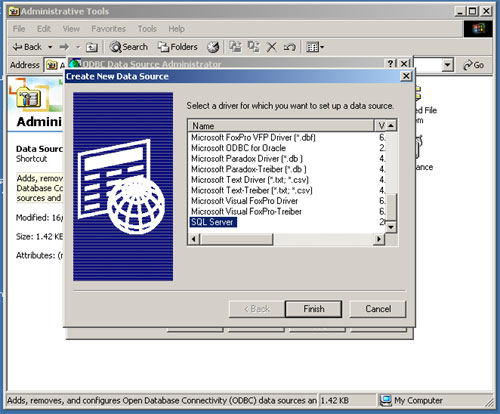Select Microsoft Text Driver (*.txt; *.csv)
Screen dimensions: 500x414
[250, 180]
